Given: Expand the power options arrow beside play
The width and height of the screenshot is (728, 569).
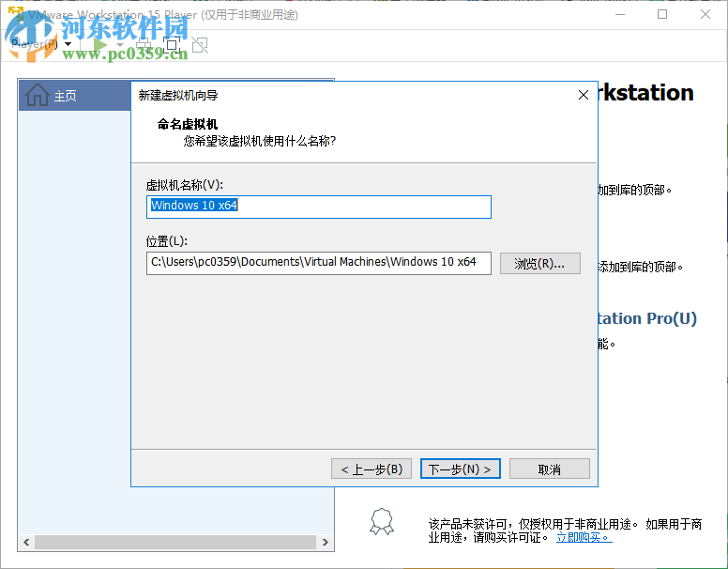Looking at the screenshot, I should click(x=120, y=45).
